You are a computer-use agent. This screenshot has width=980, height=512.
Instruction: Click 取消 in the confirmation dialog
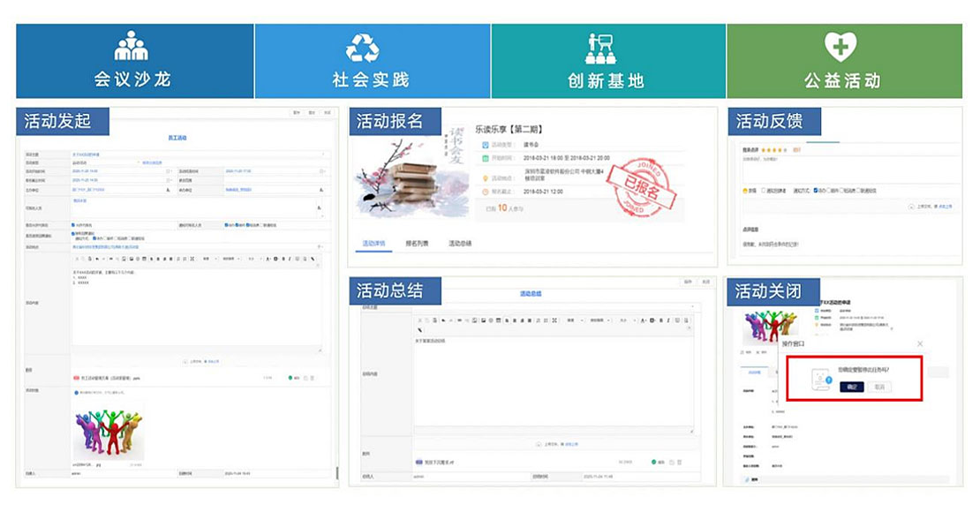[x=878, y=387]
